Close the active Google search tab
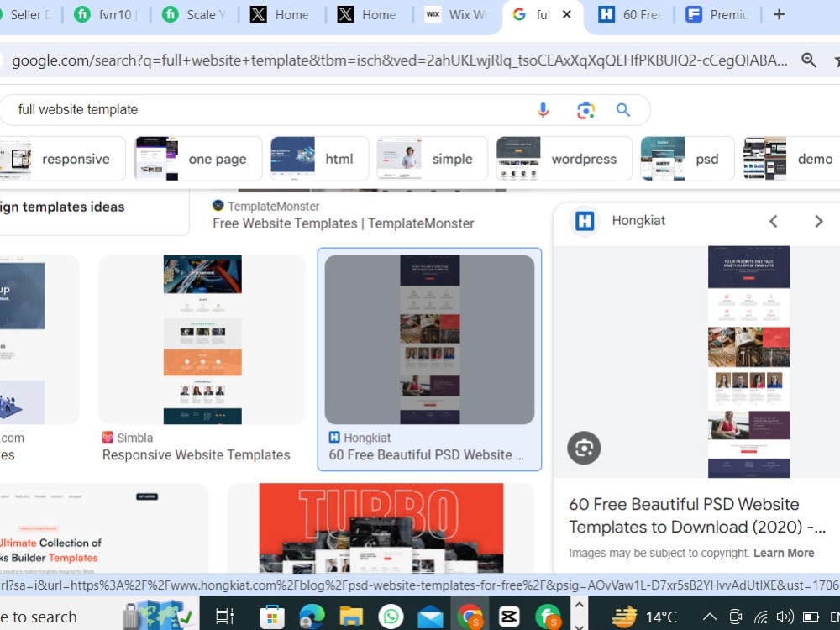Image resolution: width=840 pixels, height=630 pixels. (566, 14)
